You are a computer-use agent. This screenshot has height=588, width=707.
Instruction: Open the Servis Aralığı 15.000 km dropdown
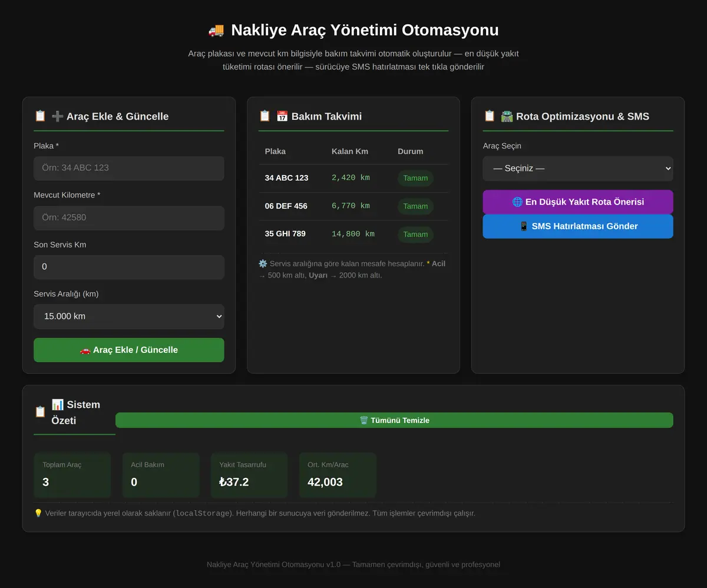point(129,316)
